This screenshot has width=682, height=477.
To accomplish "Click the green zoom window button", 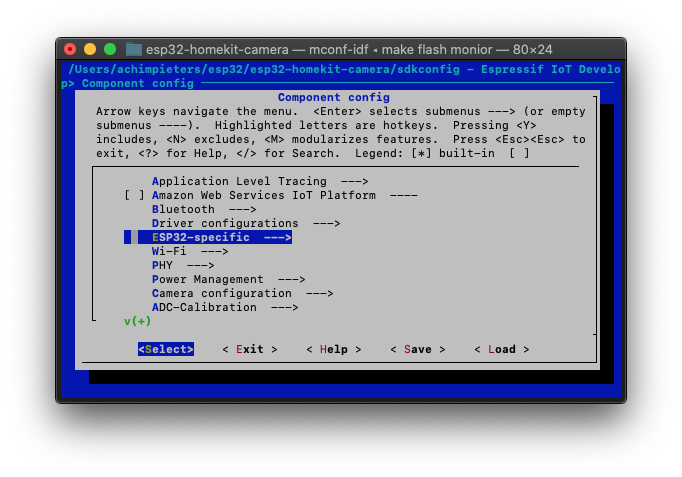I will point(110,49).
